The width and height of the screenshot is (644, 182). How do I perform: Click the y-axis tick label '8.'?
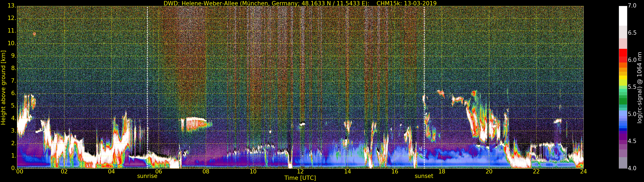[14, 68]
